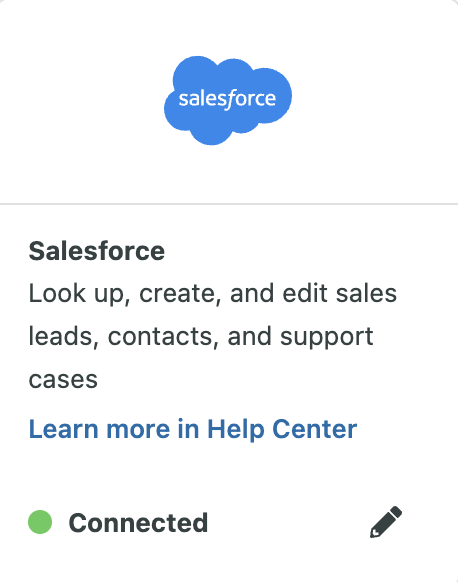458x582 pixels.
Task: Click the green connected status dot
Action: pos(40,522)
